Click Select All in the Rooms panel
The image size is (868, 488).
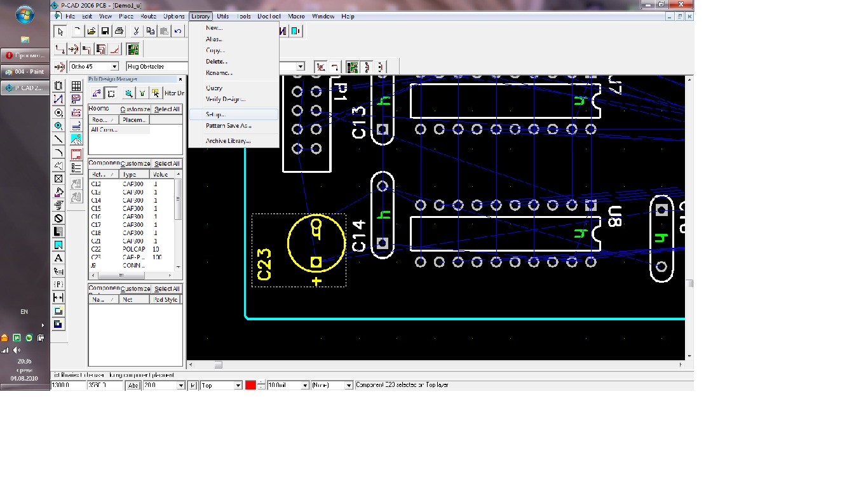(167, 109)
